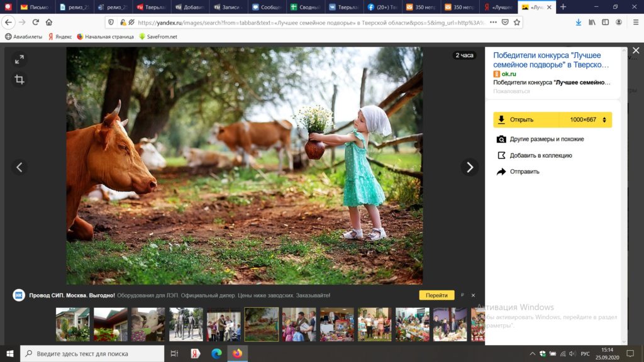Open the Авиабилеты bookmark
The image size is (644, 362).
pos(25,36)
